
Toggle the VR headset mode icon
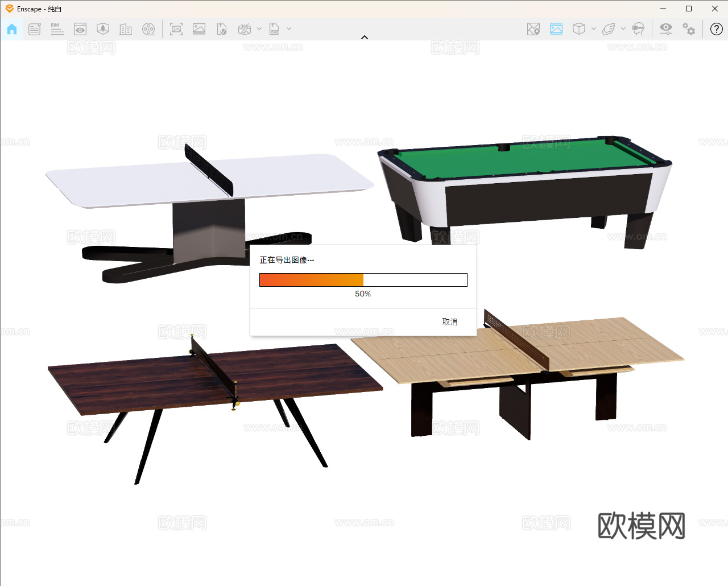coord(639,29)
